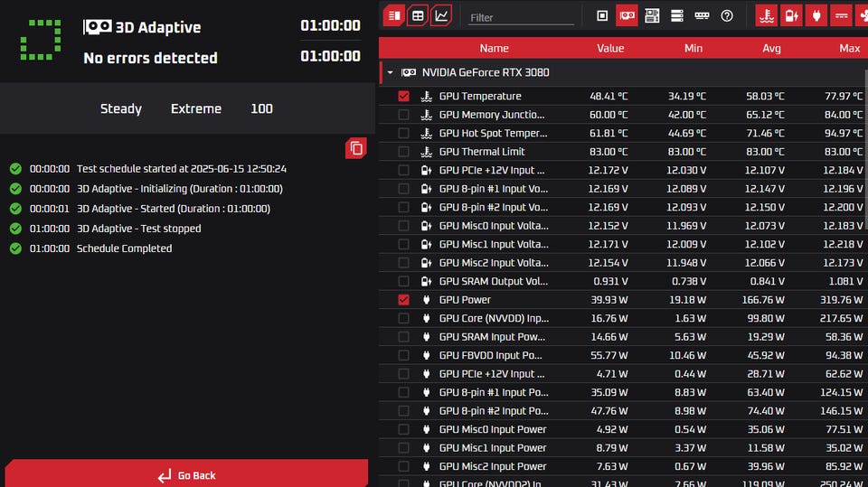This screenshot has height=487, width=868.
Task: Sort by the Min column header
Action: click(693, 48)
